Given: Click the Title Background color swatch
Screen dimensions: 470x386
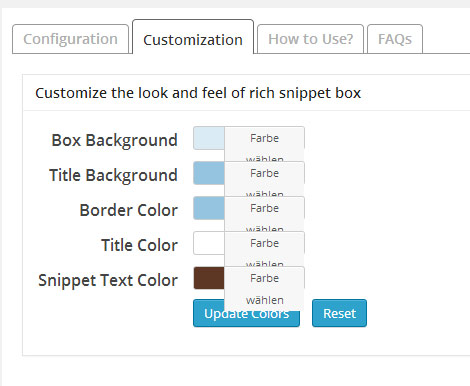Looking at the screenshot, I should click(209, 173).
